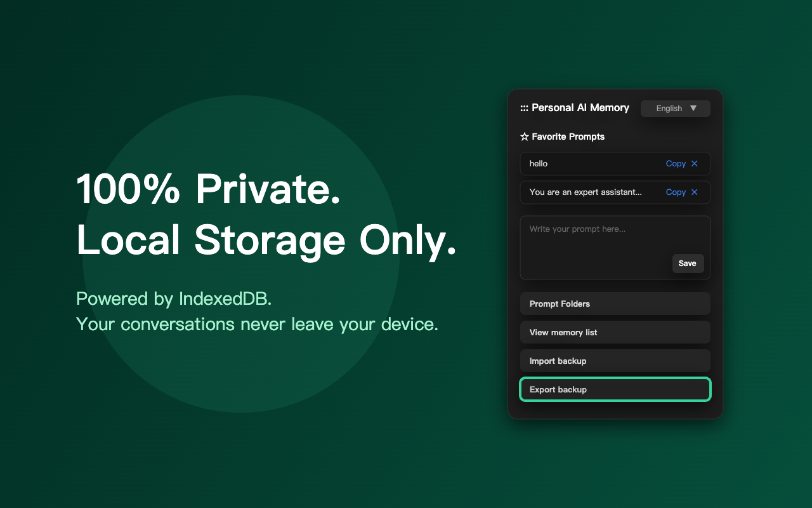Image resolution: width=812 pixels, height=508 pixels.
Task: Copy the "You are an expert assistant..." prompt
Action: (x=674, y=192)
